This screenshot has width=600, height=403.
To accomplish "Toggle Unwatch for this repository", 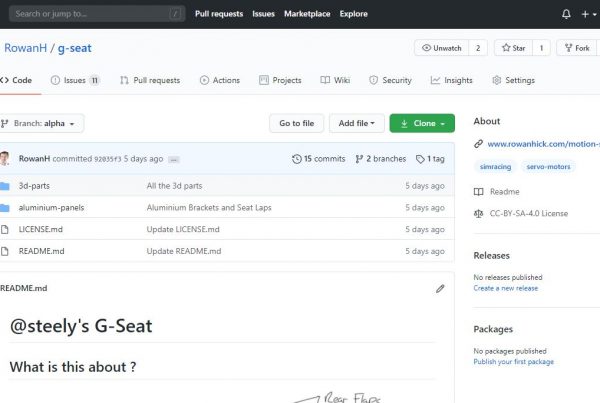I will click(441, 48).
